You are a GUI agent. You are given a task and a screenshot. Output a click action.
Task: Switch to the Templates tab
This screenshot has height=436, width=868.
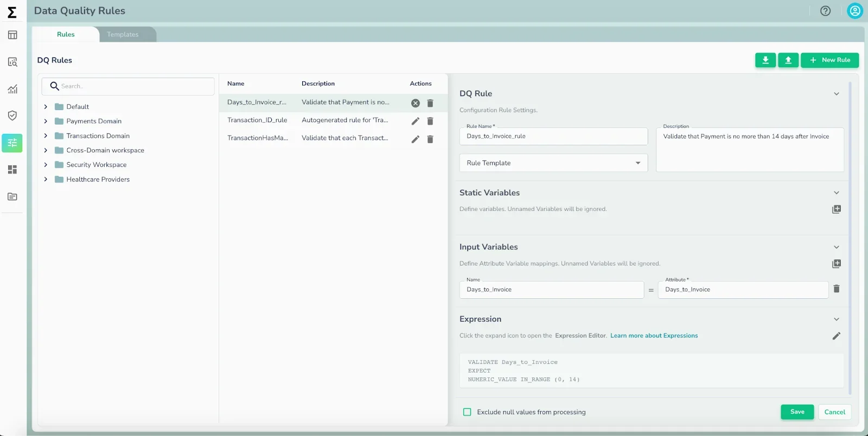coord(123,34)
